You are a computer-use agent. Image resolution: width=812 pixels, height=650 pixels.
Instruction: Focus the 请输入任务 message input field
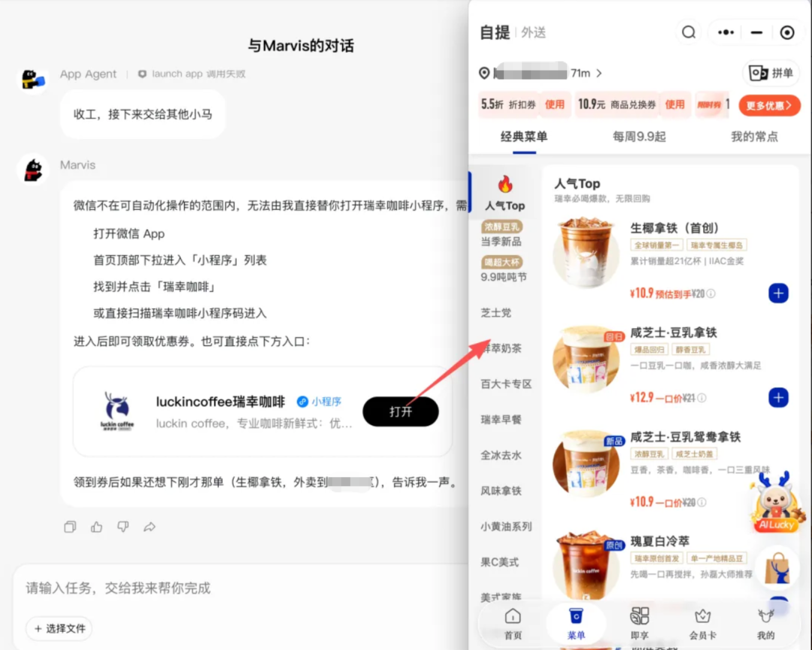238,588
